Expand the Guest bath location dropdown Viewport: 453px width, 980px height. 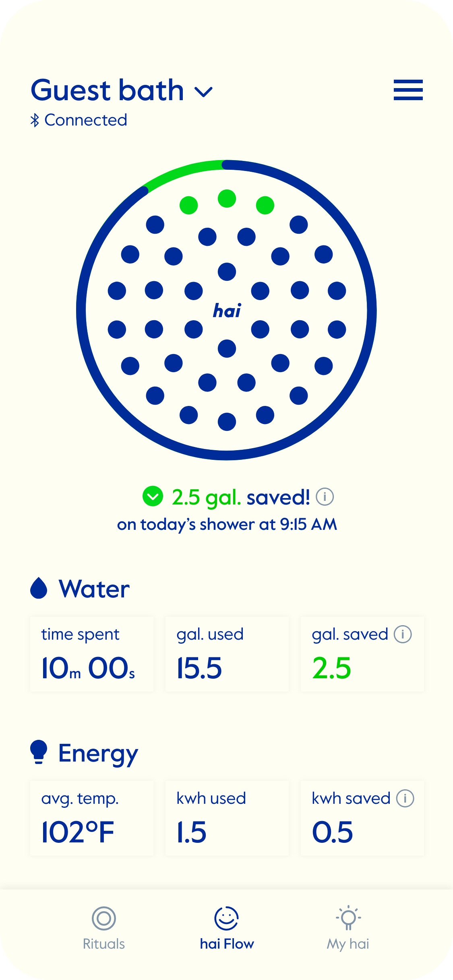pos(203,92)
